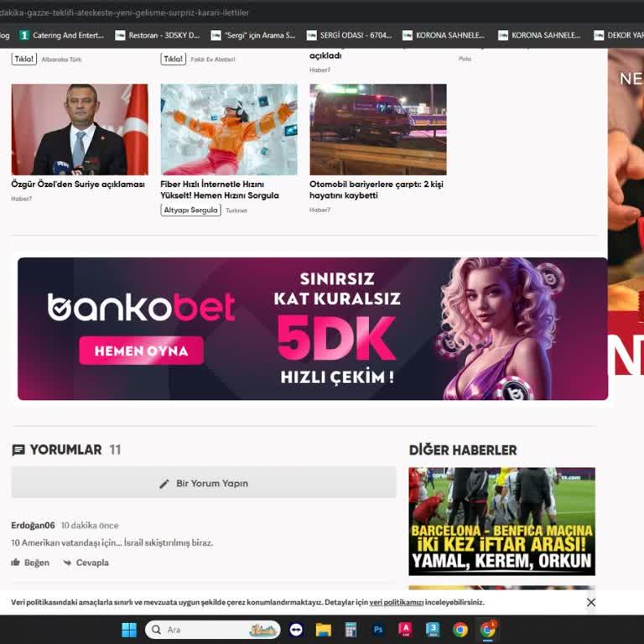This screenshot has width=644, height=644.
Task: Open the active Chrome window with badge
Action: click(x=488, y=629)
